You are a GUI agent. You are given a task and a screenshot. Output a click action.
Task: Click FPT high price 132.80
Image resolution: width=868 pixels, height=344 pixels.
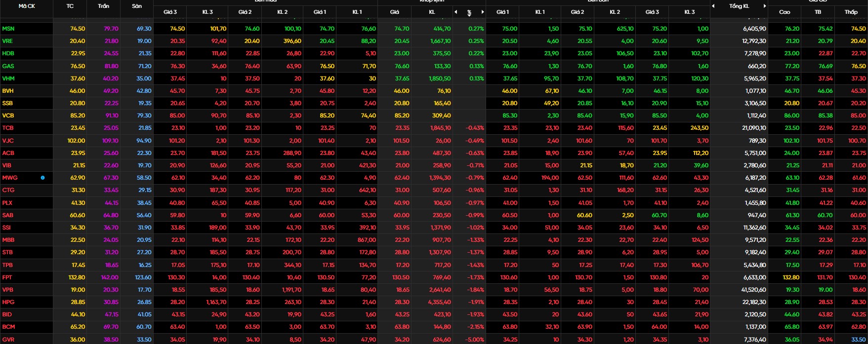tap(791, 277)
